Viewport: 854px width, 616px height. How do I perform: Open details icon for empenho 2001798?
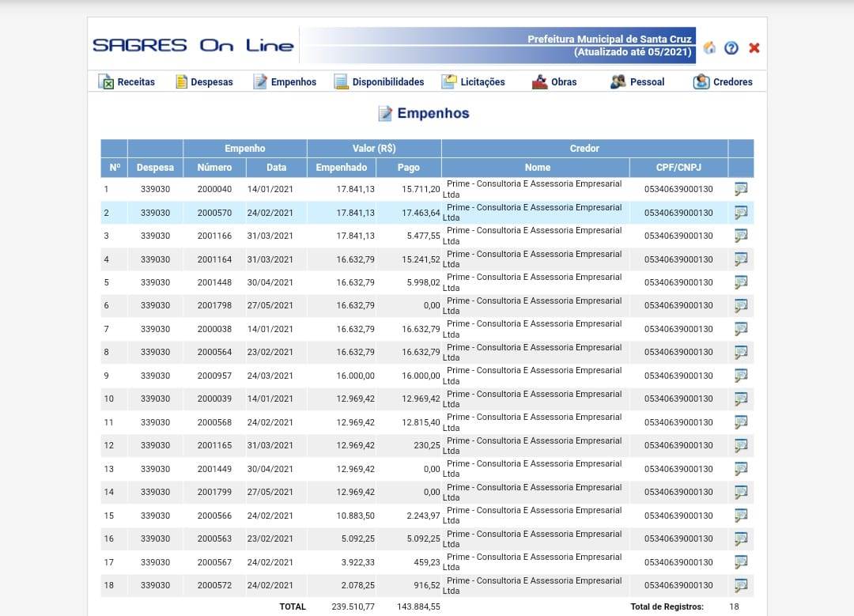(x=741, y=306)
